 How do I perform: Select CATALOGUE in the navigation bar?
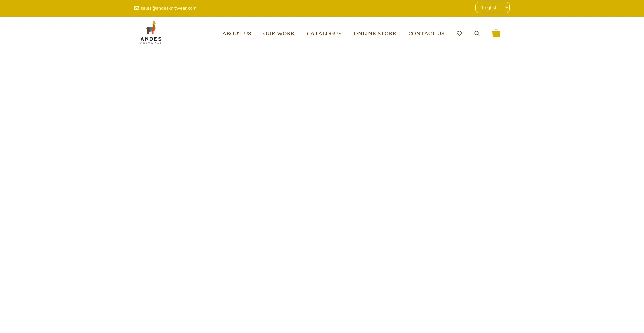pyautogui.click(x=324, y=34)
